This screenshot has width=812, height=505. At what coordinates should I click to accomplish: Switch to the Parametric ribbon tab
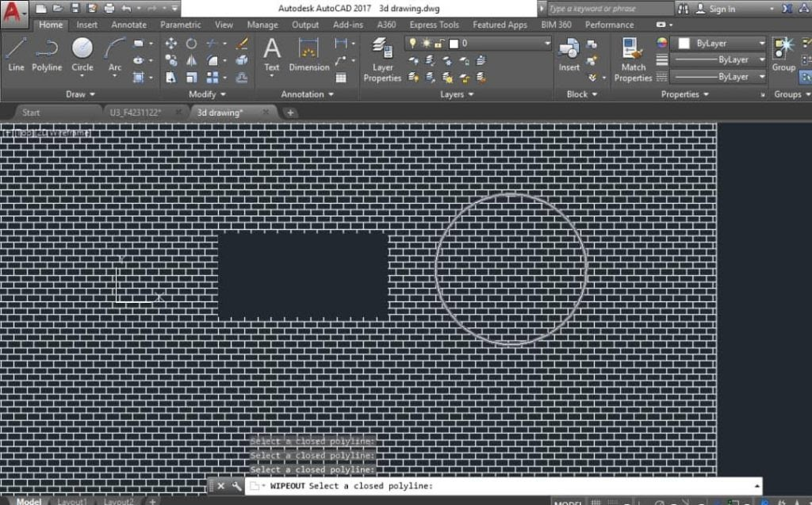coord(180,25)
